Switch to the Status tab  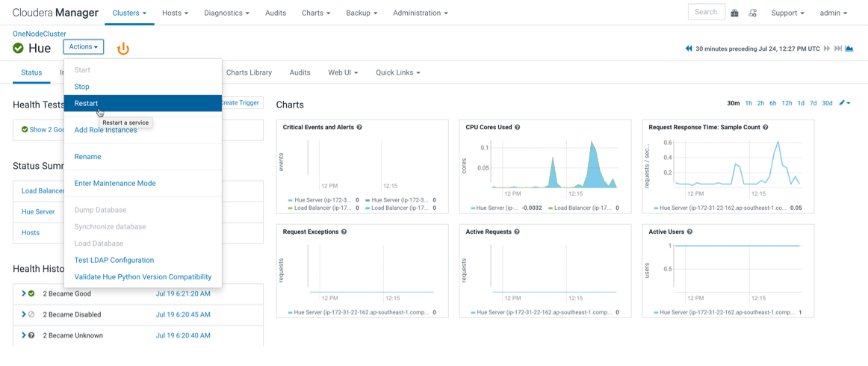(31, 72)
